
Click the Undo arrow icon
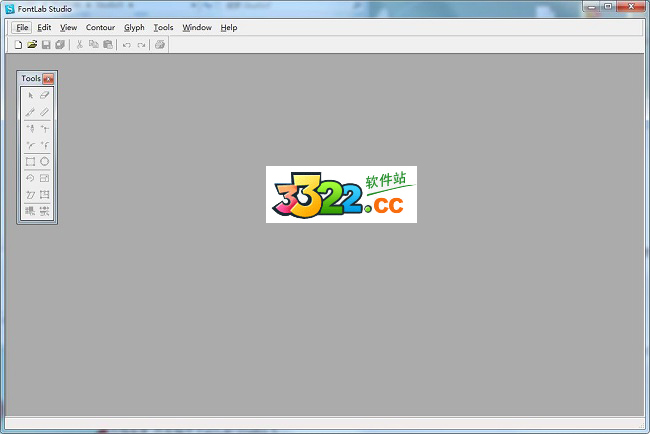click(x=127, y=45)
